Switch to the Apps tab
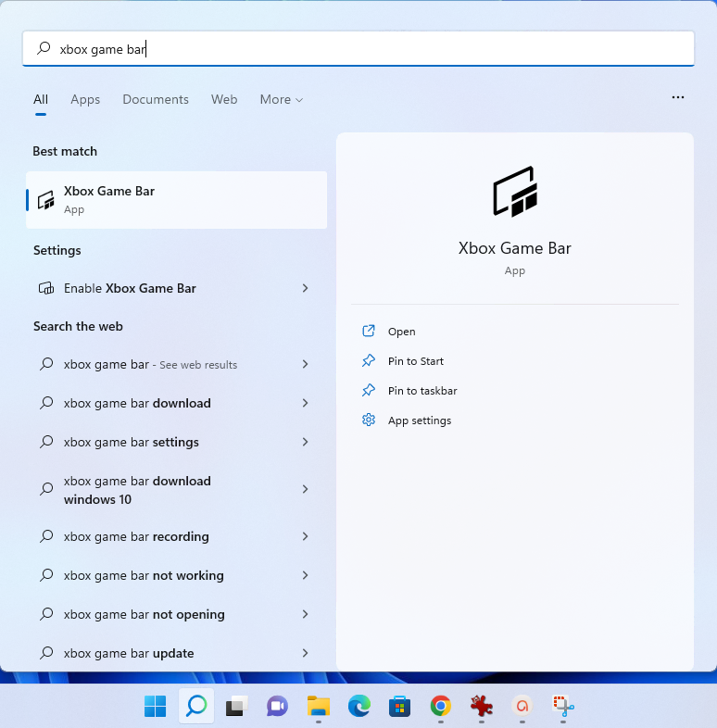Screen dimensions: 717x728 (85, 99)
